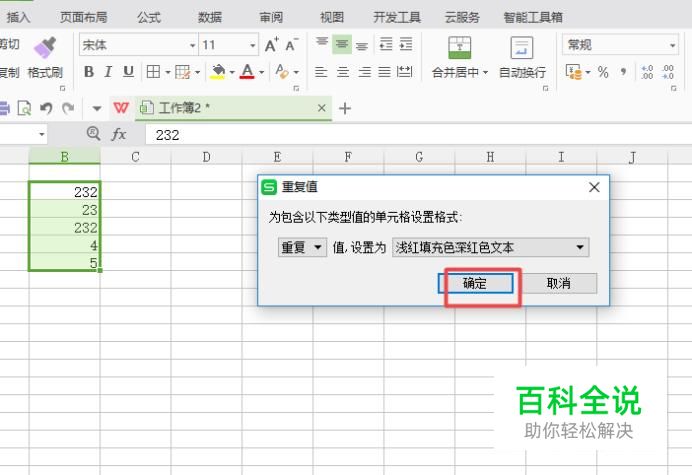Click the draw border table icon
The image size is (692, 475).
(182, 72)
